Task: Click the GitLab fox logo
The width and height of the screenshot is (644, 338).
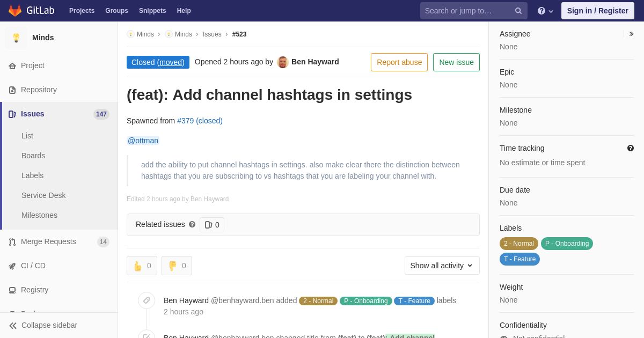Action: [15, 11]
